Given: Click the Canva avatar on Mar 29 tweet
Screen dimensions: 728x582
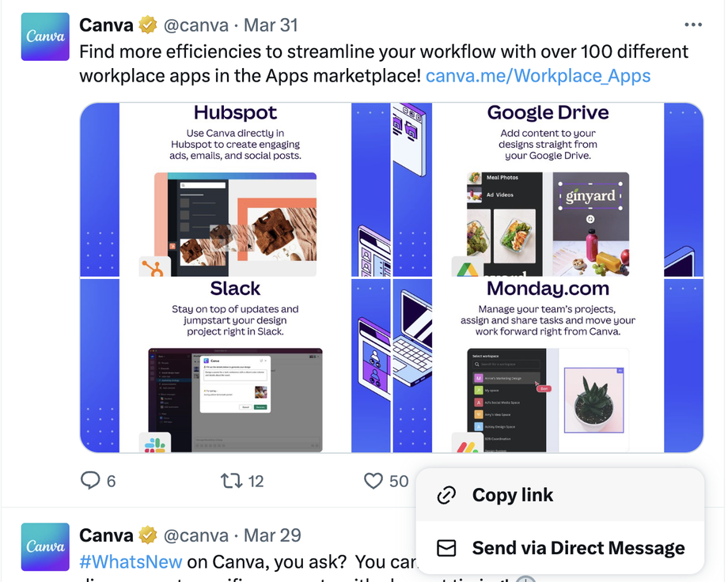Looking at the screenshot, I should 45,546.
